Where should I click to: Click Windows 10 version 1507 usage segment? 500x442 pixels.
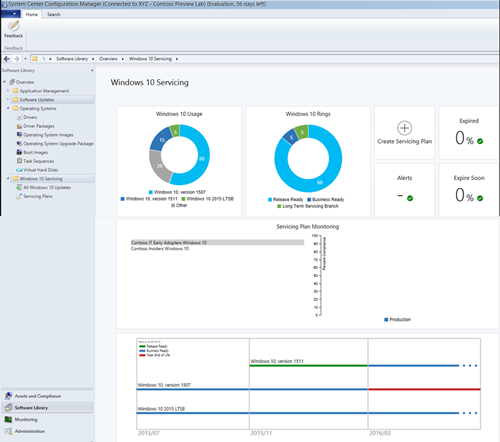point(202,159)
